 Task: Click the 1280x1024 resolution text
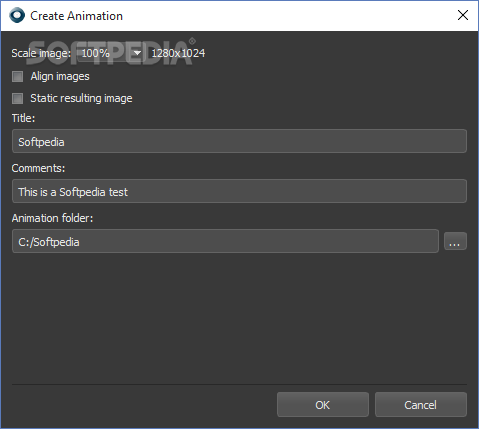coord(178,53)
